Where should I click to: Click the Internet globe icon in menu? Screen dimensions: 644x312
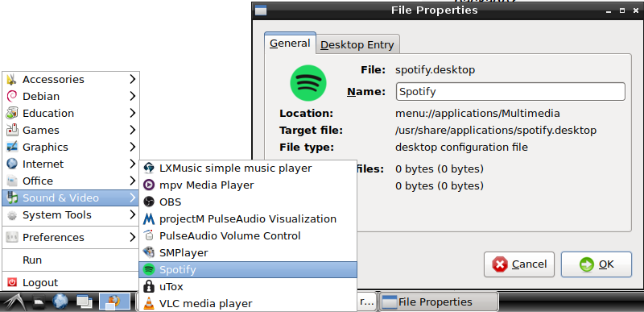[x=12, y=164]
